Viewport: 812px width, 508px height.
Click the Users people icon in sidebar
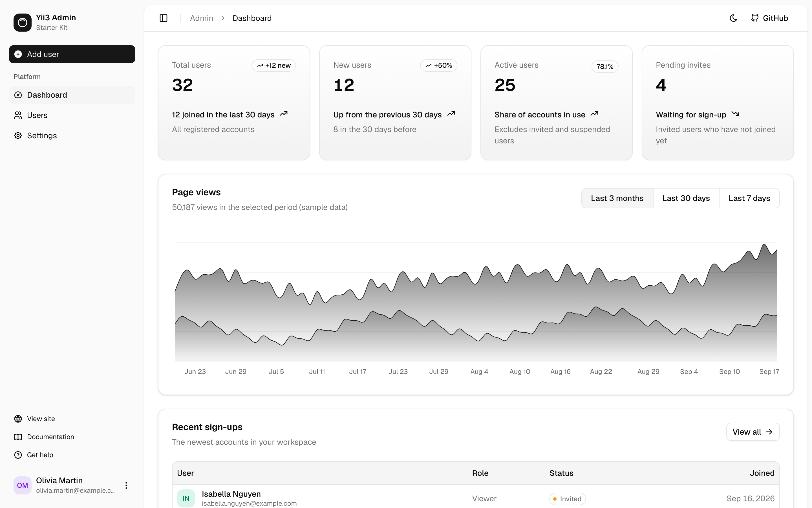coord(18,115)
